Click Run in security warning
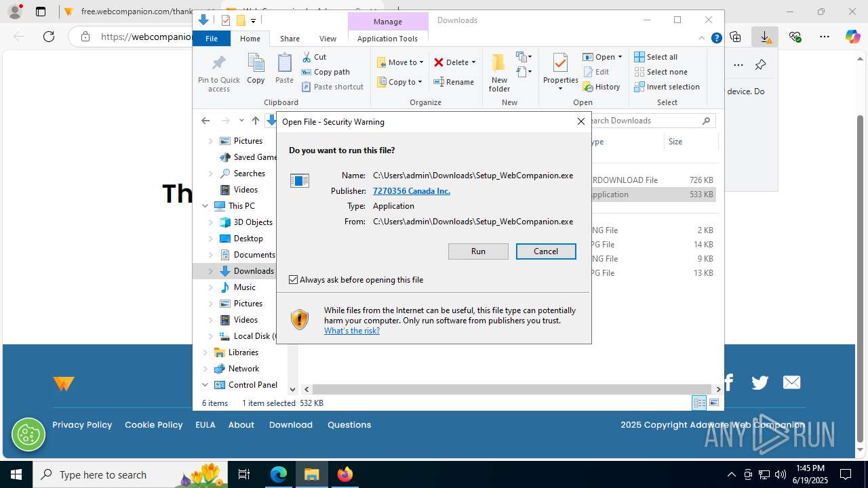 (x=478, y=251)
